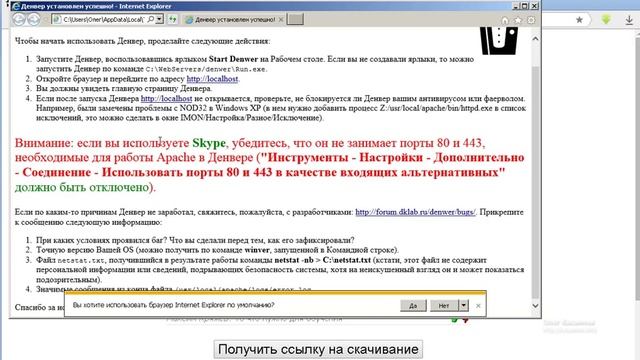Image resolution: width=640 pixels, height=360 pixels.
Task: Click the 'netstat.txt' monospace file name
Action: click(81, 260)
